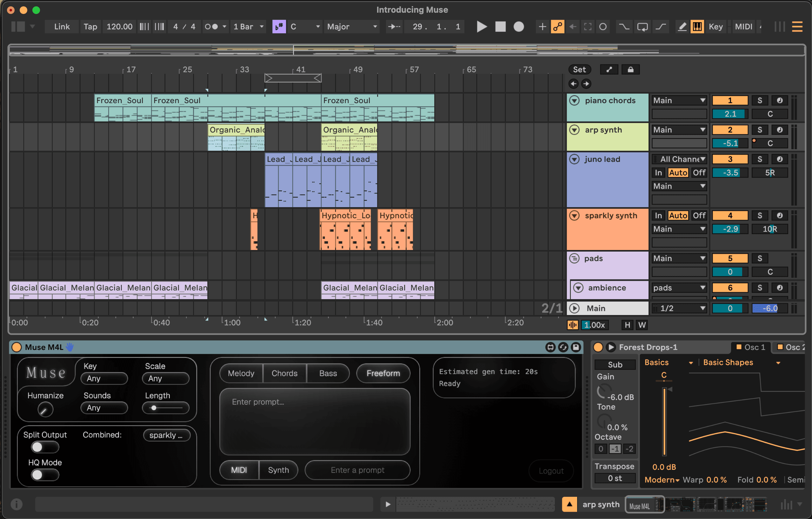Solo the juno lead track
The width and height of the screenshot is (812, 519).
(x=759, y=159)
